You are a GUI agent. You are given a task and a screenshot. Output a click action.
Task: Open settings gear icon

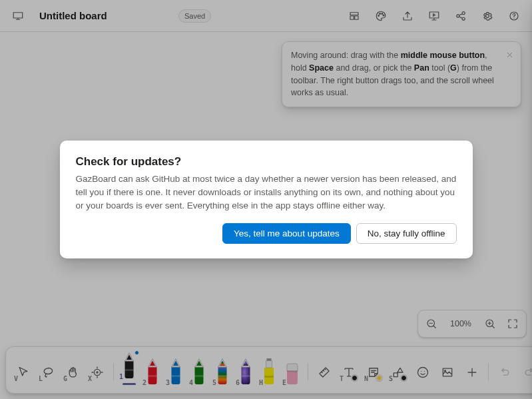(487, 16)
